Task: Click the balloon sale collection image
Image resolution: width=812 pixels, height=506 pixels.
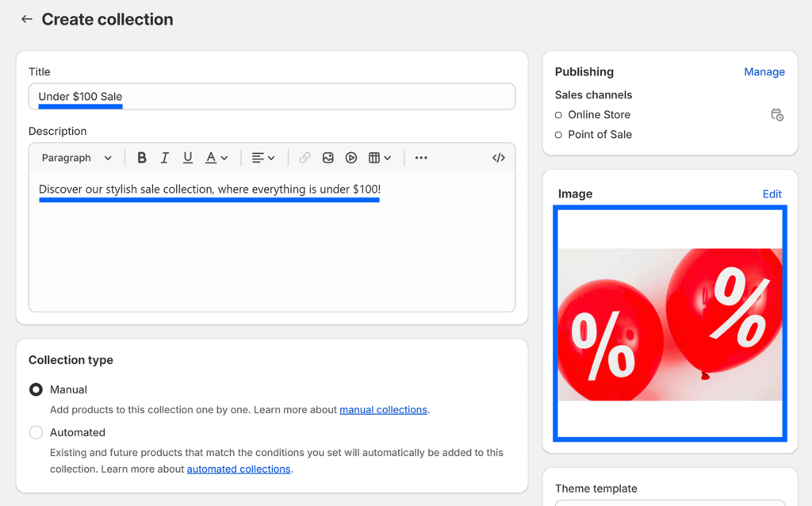Action: coord(670,324)
